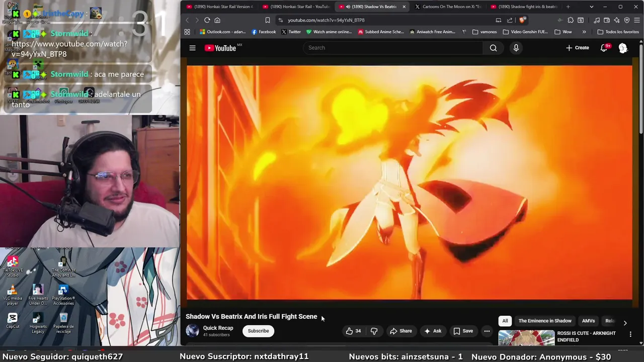Open the browser extensions puzzle icon
This screenshot has height=362, width=644.
click(570, 20)
